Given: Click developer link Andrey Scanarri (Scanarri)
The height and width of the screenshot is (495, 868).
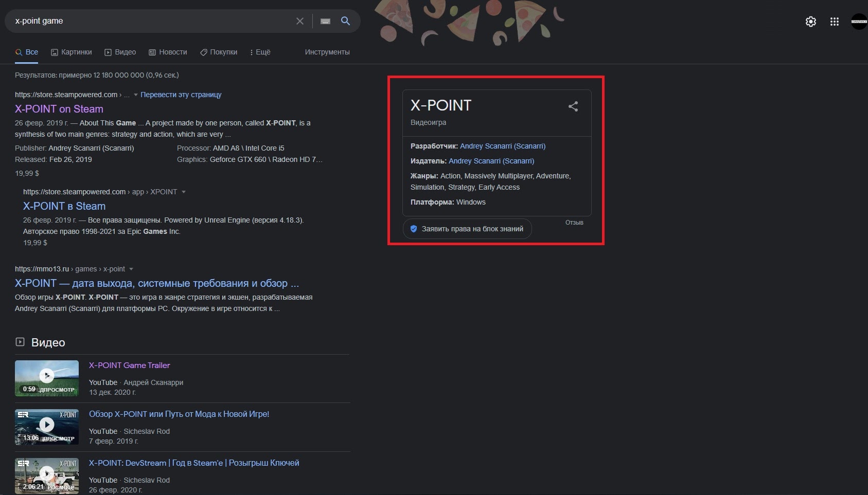Looking at the screenshot, I should (x=503, y=146).
